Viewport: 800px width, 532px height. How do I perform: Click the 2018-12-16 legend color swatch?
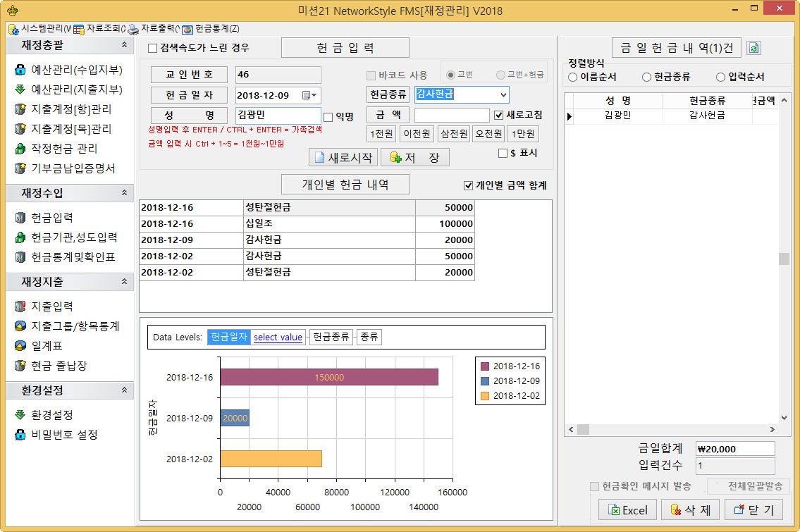485,366
